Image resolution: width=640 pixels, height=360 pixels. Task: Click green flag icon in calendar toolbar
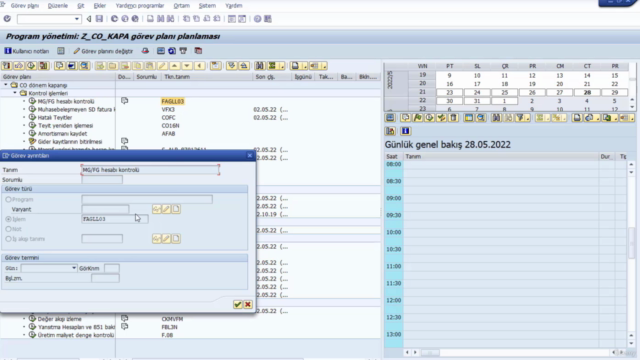[x=418, y=118]
